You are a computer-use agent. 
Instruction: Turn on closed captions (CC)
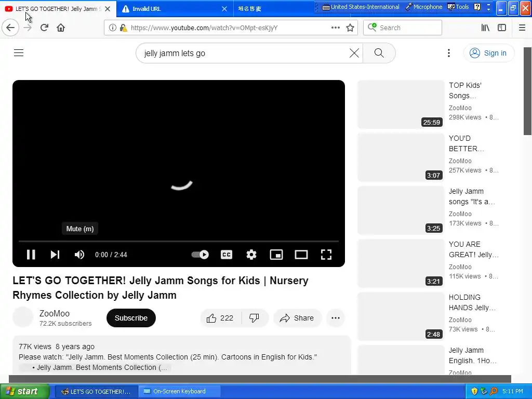(227, 255)
